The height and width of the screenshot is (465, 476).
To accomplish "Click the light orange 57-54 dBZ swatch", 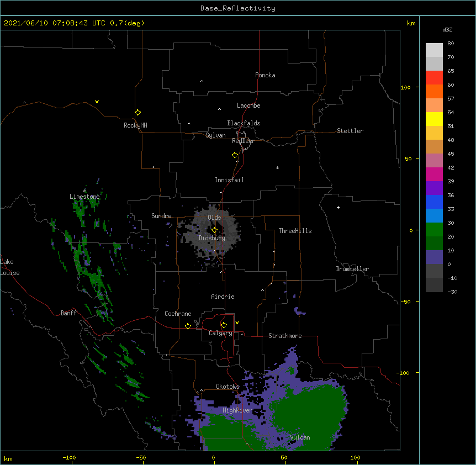I will 434,105.
